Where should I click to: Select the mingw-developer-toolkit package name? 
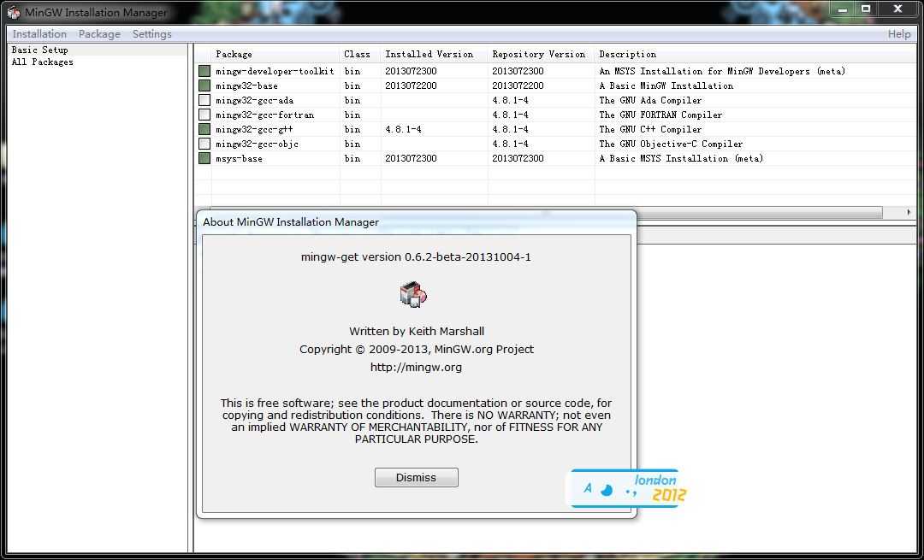(x=275, y=71)
